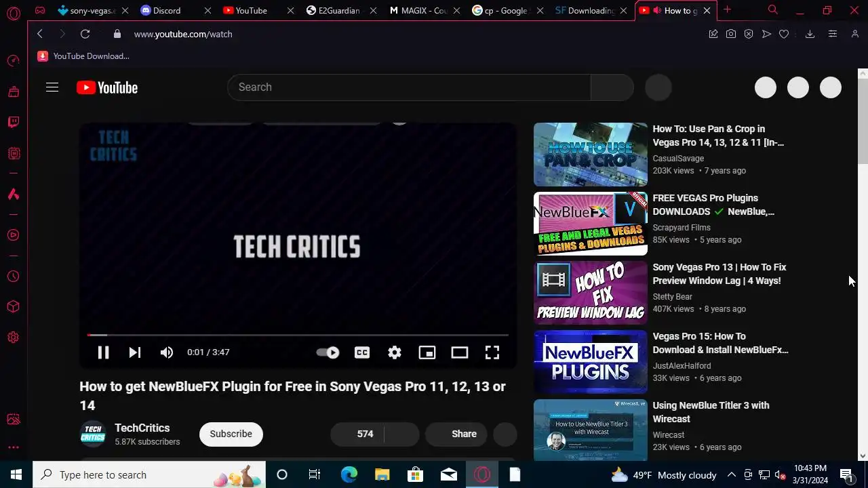
Task: Go back to previous page
Action: click(40, 34)
